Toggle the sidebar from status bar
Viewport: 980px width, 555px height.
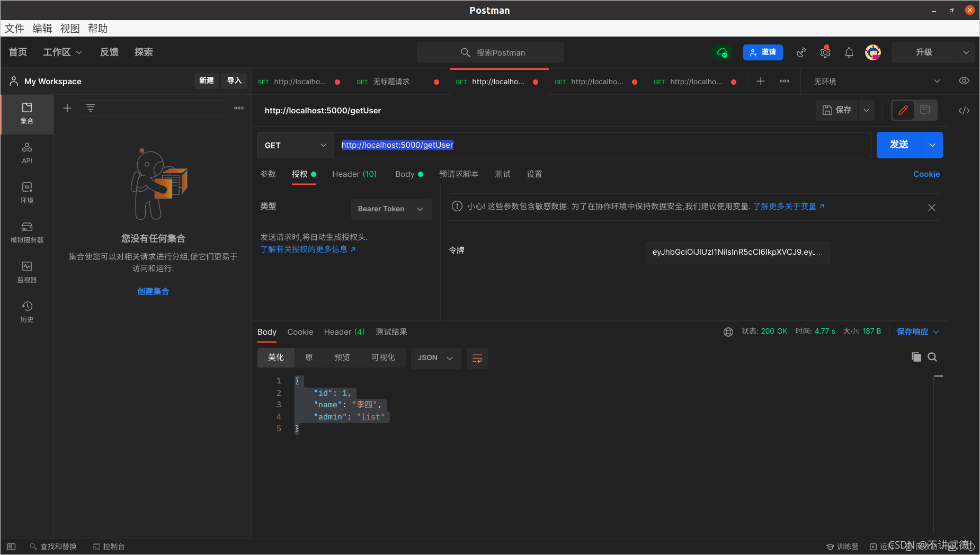pyautogui.click(x=12, y=547)
